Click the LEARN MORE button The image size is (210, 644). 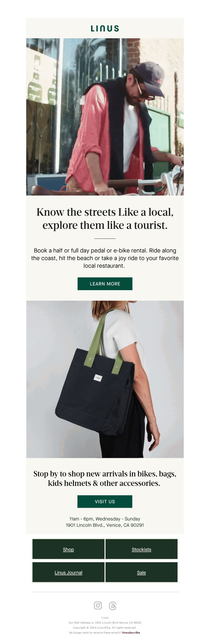click(105, 284)
